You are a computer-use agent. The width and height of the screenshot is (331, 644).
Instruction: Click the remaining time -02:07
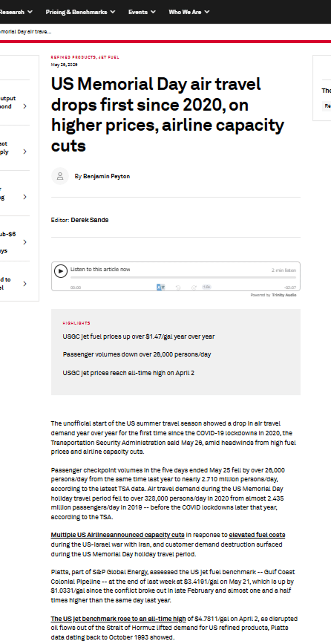290,287
